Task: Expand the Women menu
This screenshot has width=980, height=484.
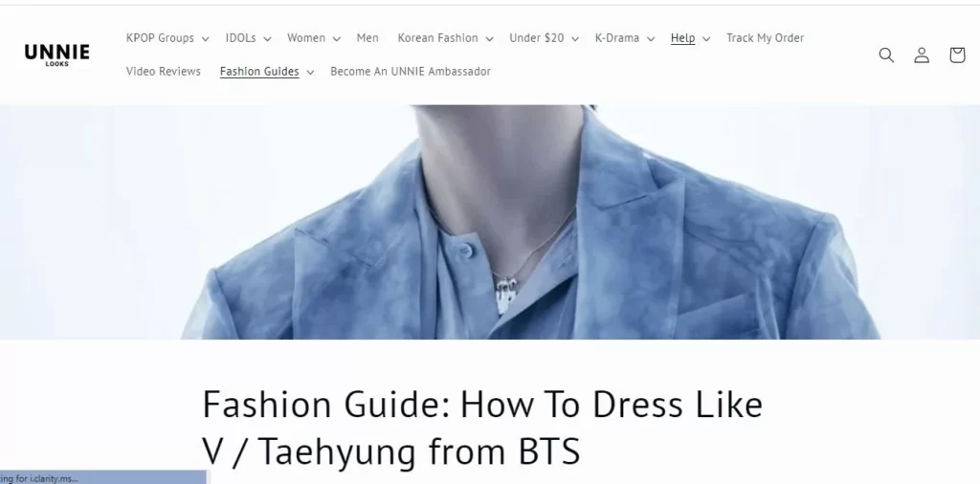Action: pos(313,38)
